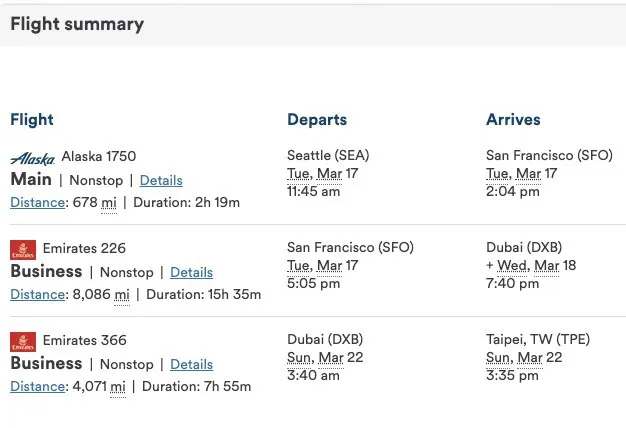The height and width of the screenshot is (428, 626).
Task: Click the Alaska Airlines logo
Action: click(33, 158)
